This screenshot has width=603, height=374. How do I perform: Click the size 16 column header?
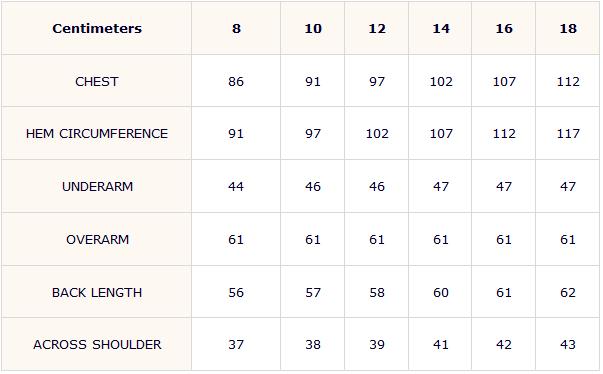(504, 28)
